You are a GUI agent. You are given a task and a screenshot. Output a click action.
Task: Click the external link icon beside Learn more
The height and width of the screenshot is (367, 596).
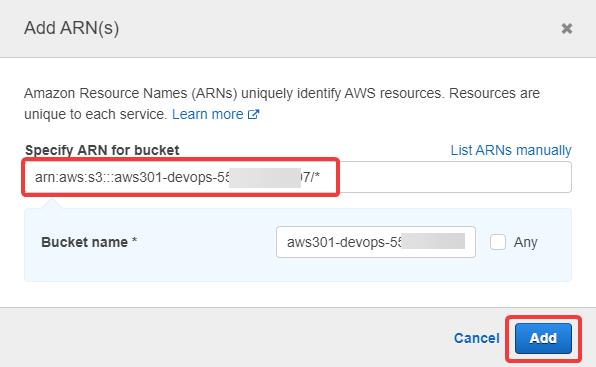(x=254, y=114)
